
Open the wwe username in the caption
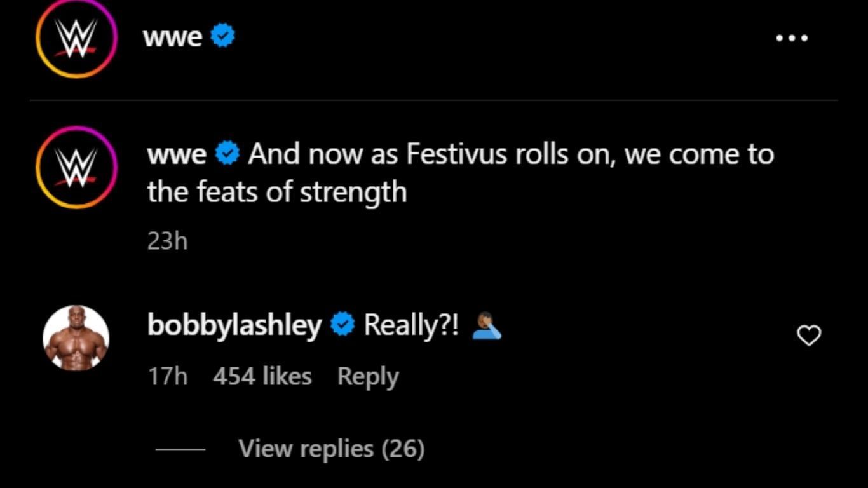pos(177,154)
